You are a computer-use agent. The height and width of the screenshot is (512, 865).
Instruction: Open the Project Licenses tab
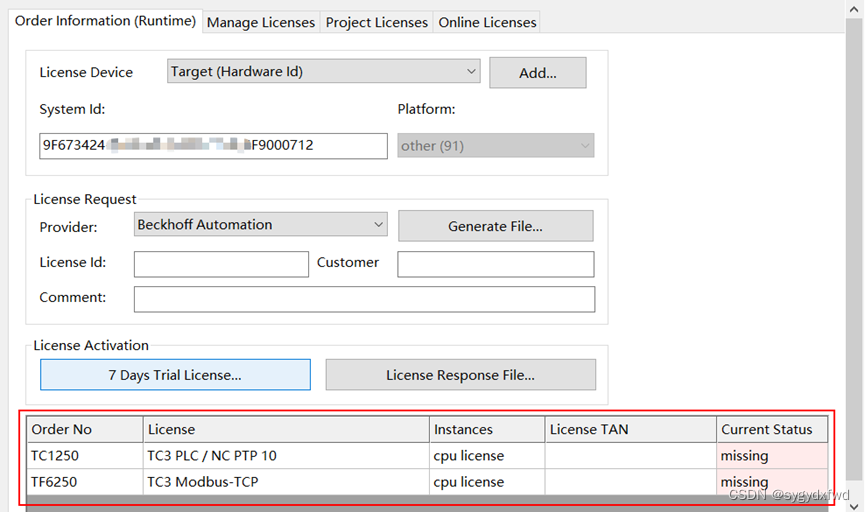377,22
